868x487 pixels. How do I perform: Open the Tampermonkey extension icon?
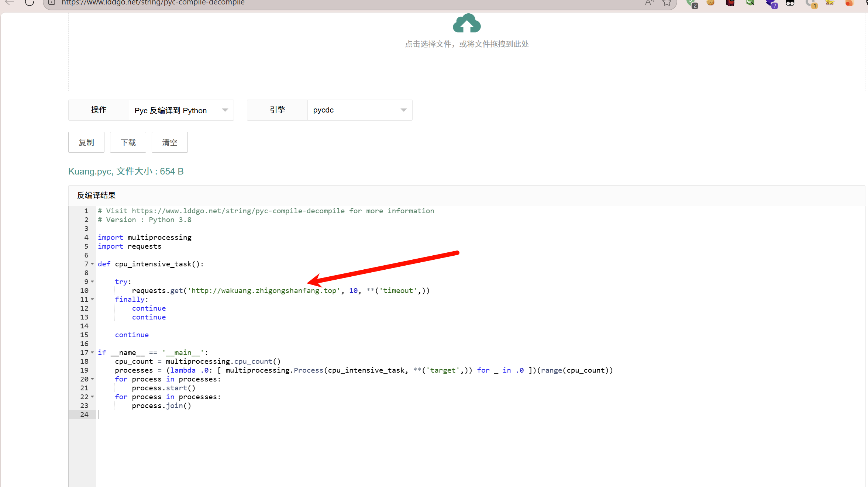pos(790,3)
